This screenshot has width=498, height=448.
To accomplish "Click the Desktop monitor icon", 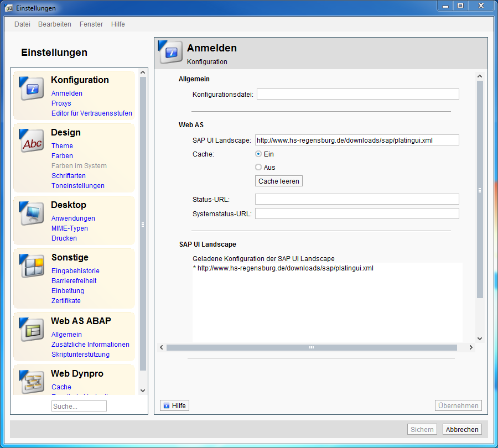I will pos(32,213).
